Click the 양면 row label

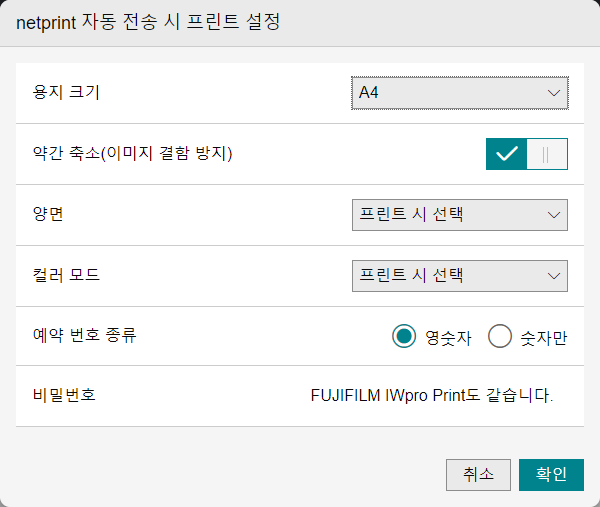pyautogui.click(x=49, y=214)
